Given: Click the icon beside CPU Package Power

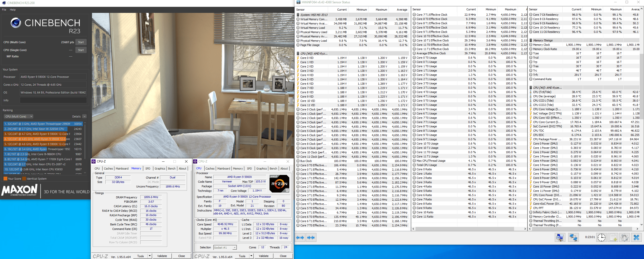Looking at the screenshot, I should point(531,139).
